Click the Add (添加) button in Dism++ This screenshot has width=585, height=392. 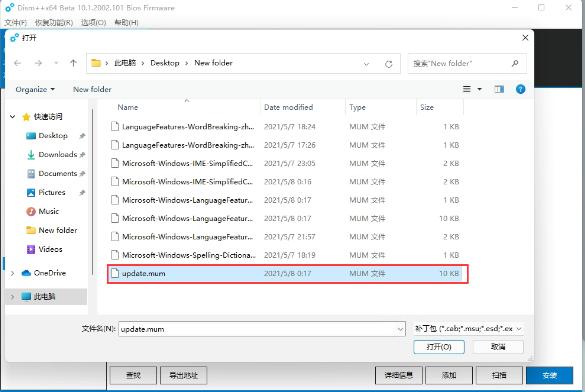pos(449,375)
